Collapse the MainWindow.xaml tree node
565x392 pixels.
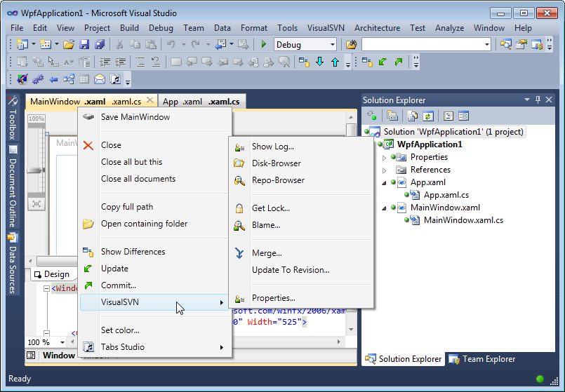[x=384, y=208]
